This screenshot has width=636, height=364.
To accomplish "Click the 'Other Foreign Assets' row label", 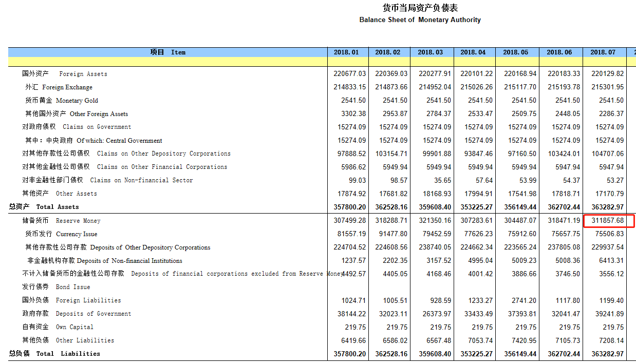I will pos(99,114).
